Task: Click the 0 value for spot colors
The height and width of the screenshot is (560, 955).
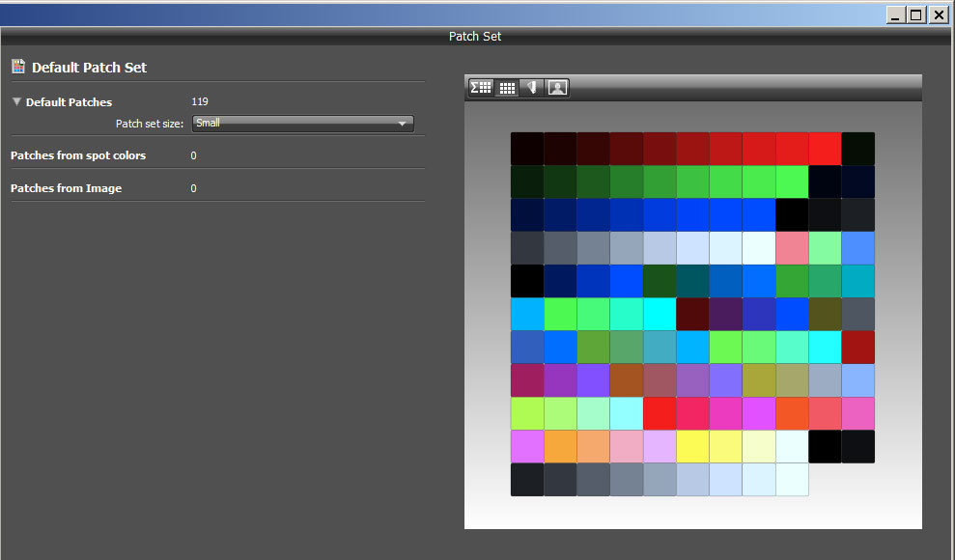Action: pyautogui.click(x=194, y=155)
